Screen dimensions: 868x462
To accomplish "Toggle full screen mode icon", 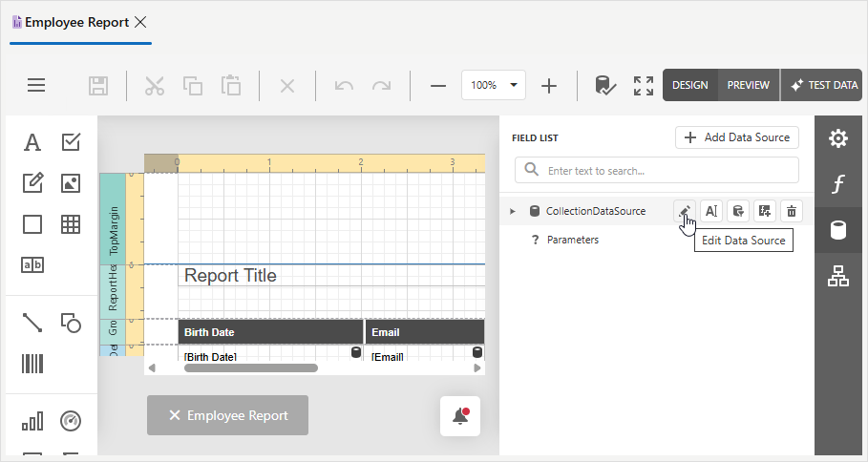I will click(x=644, y=86).
